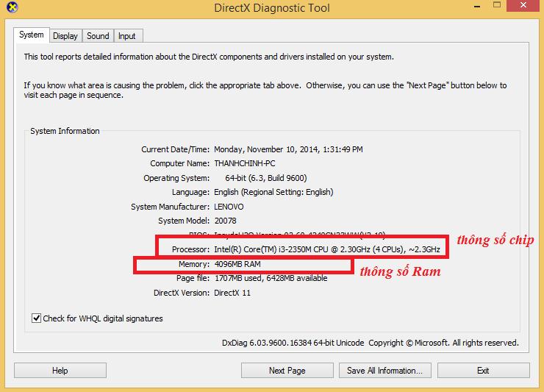Click the Computer Name THANHCHINH-PC value
Image resolution: width=544 pixels, height=392 pixels.
[245, 163]
